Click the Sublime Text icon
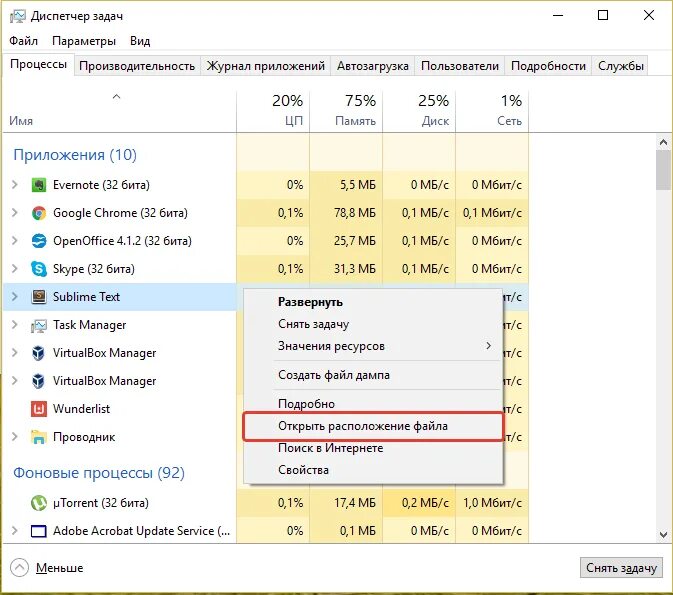This screenshot has width=673, height=595. [x=39, y=297]
